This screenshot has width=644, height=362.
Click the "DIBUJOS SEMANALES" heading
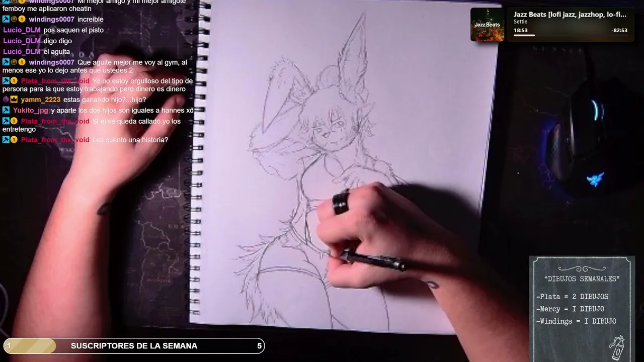click(x=582, y=279)
